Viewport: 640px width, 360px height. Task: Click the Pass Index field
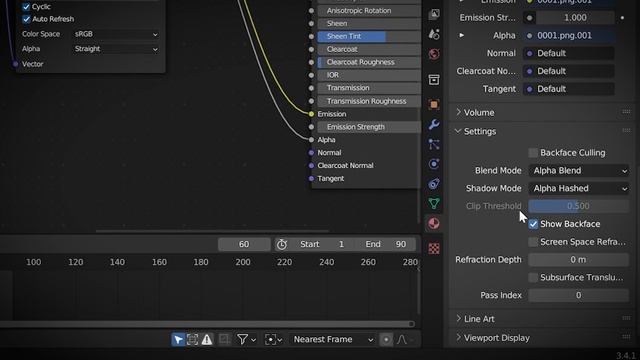click(579, 295)
